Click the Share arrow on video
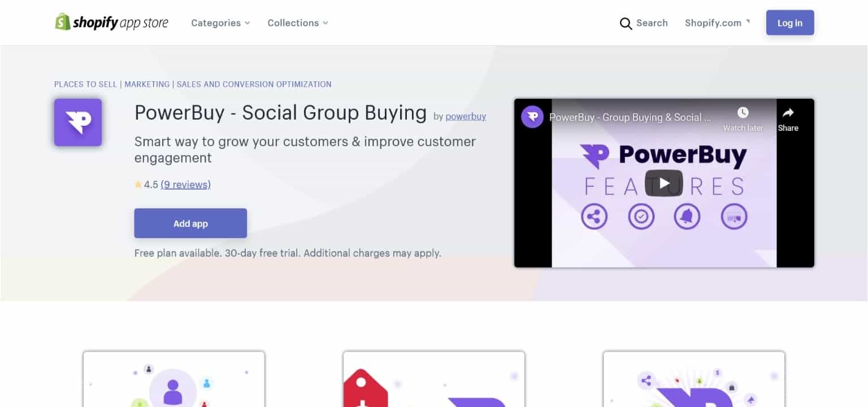This screenshot has width=868, height=407. (x=788, y=112)
